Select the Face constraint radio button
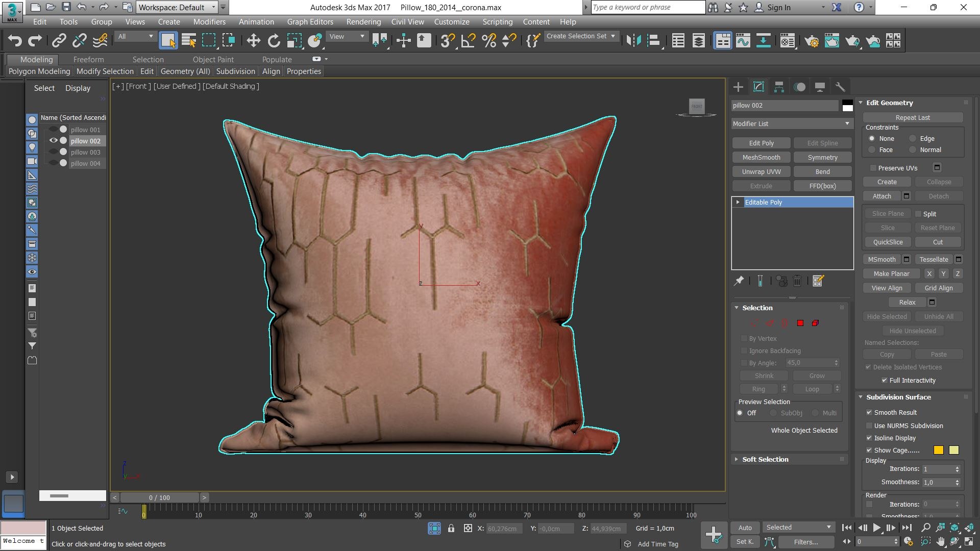The image size is (980, 551). pos(872,149)
